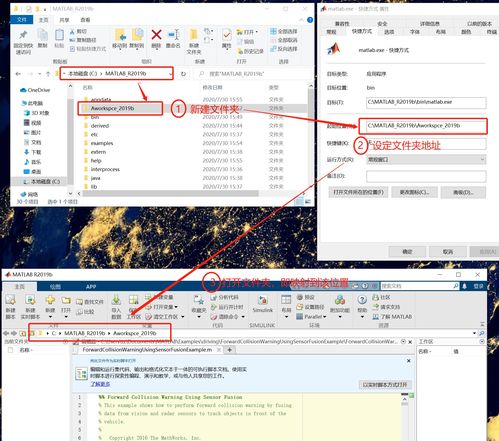The width and height of the screenshot is (499, 441).
Task: Click the MATLAB Help question mark icon
Action: (362, 300)
